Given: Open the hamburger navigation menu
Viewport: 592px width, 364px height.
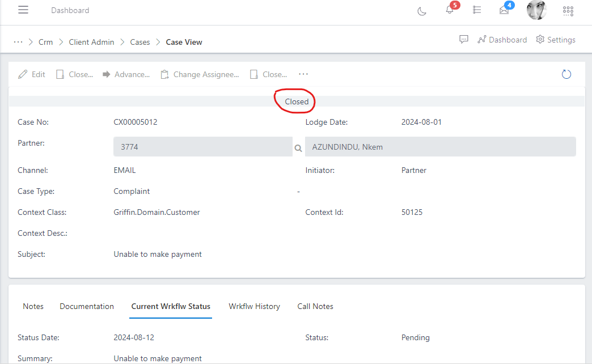Looking at the screenshot, I should pos(23,10).
